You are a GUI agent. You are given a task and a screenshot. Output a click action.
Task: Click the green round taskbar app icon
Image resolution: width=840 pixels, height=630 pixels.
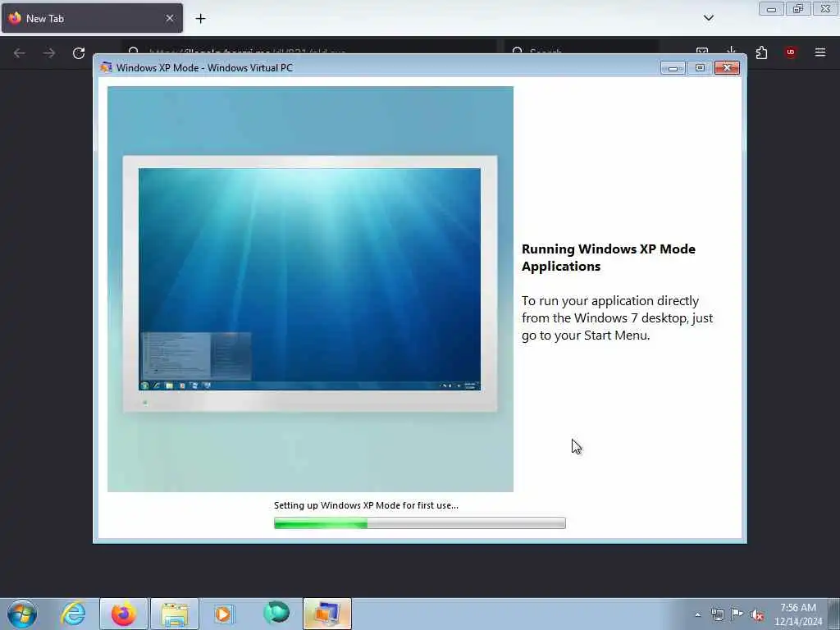tap(276, 613)
